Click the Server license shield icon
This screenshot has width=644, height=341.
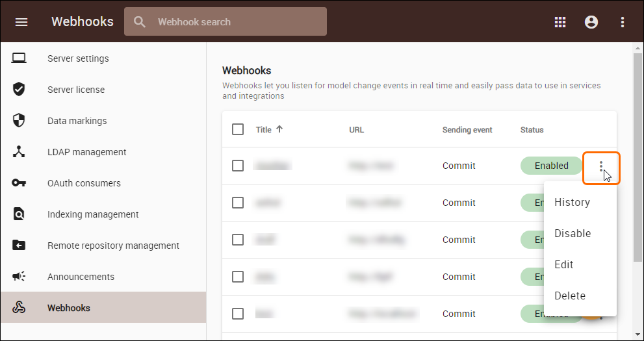(19, 90)
